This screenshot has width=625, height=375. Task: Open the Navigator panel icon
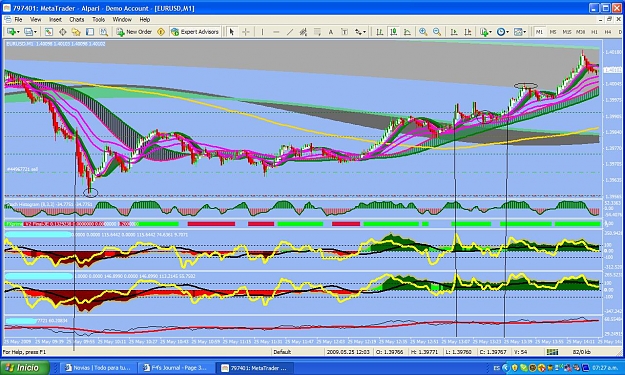pyautogui.click(x=76, y=32)
